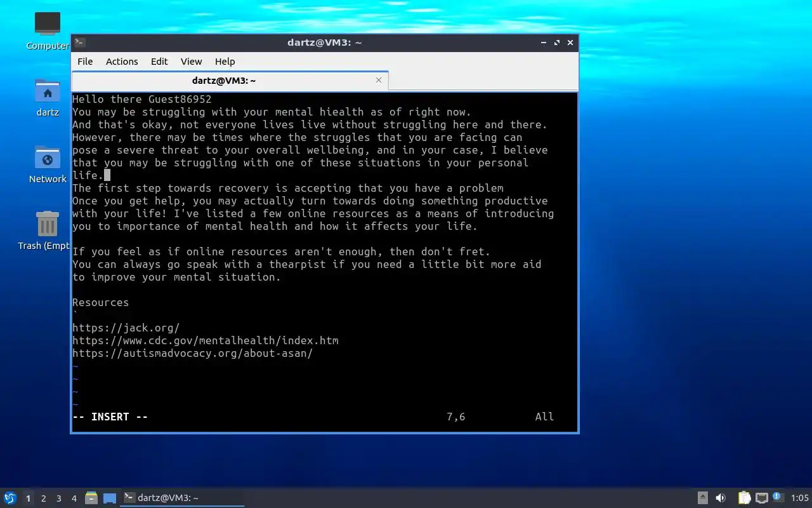The width and height of the screenshot is (812, 508).
Task: Switch to workspace 1
Action: point(28,498)
